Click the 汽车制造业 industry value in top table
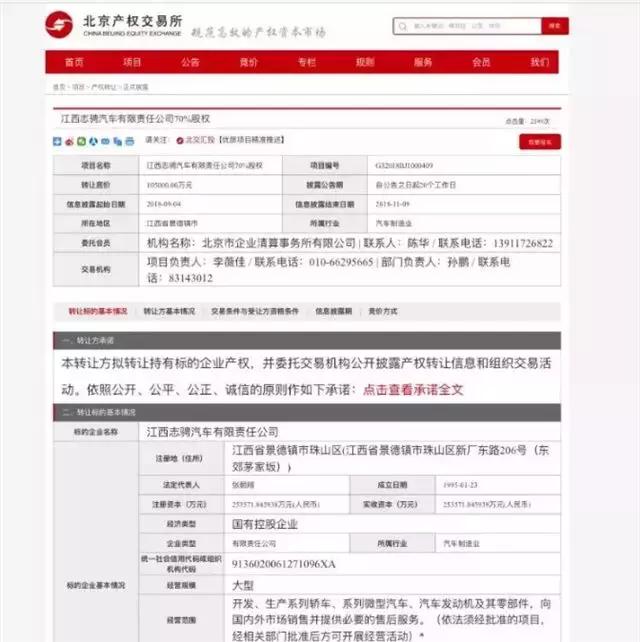Viewport: 640px width, 642px height. pos(393,223)
